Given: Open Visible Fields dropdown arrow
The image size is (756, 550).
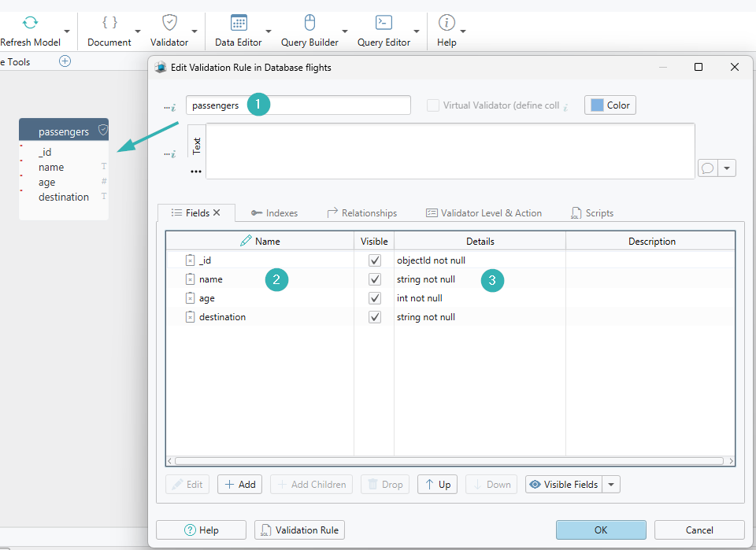Looking at the screenshot, I should [611, 484].
